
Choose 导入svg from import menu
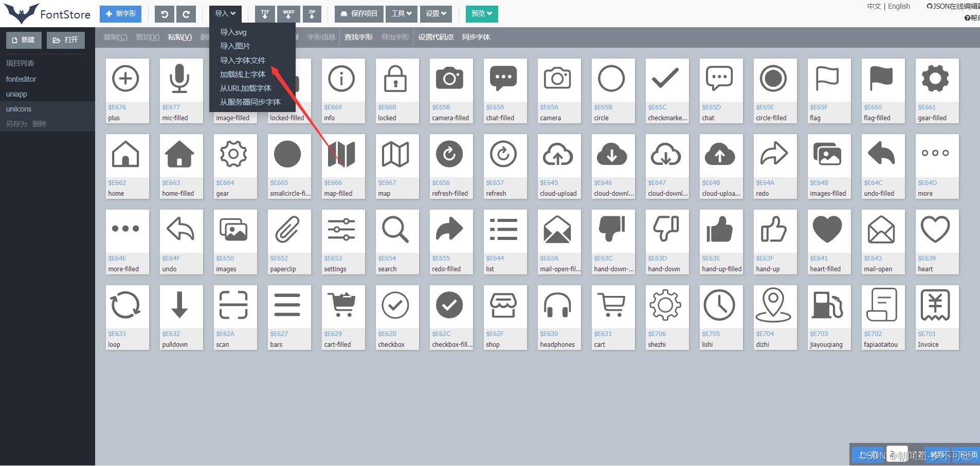point(252,32)
